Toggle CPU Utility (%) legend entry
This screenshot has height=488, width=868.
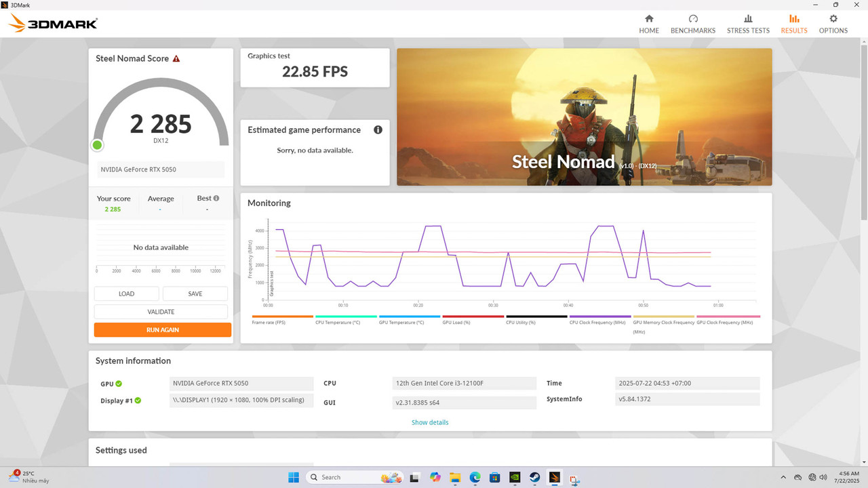click(536, 319)
